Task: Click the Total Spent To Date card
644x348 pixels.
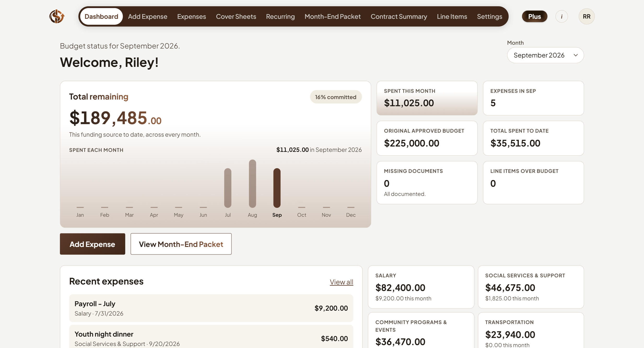Action: tap(533, 138)
